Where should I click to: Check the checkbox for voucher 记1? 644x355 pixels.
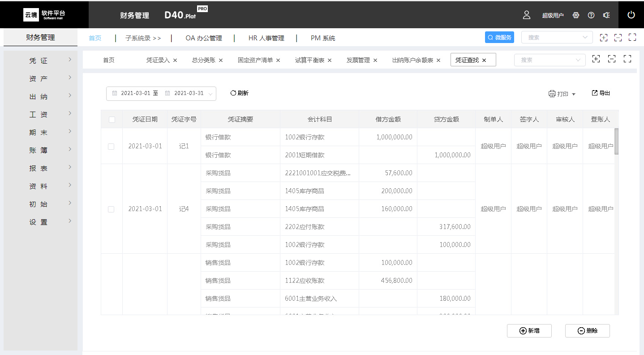pos(111,147)
